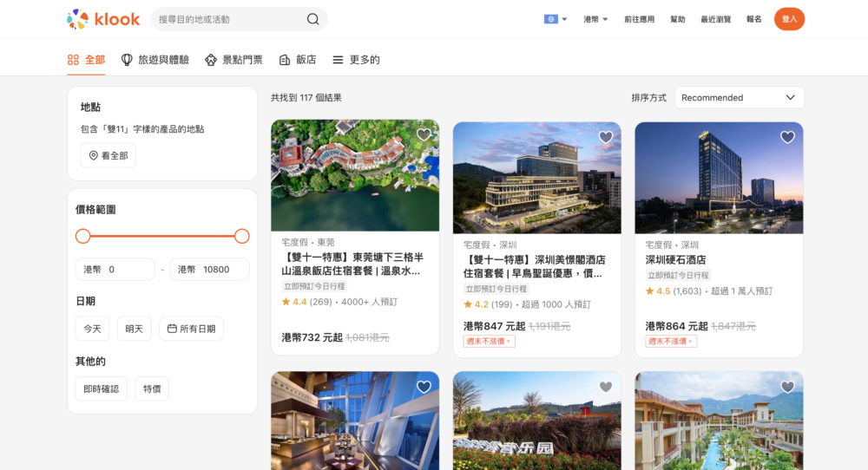
Task: Toggle the 今天 date filter
Action: coord(92,329)
